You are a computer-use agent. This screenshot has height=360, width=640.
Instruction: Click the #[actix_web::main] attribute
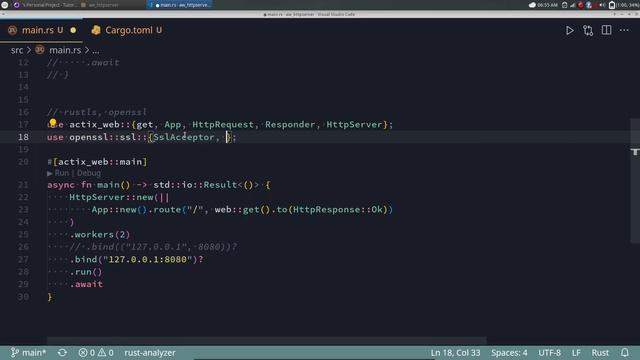pos(97,162)
